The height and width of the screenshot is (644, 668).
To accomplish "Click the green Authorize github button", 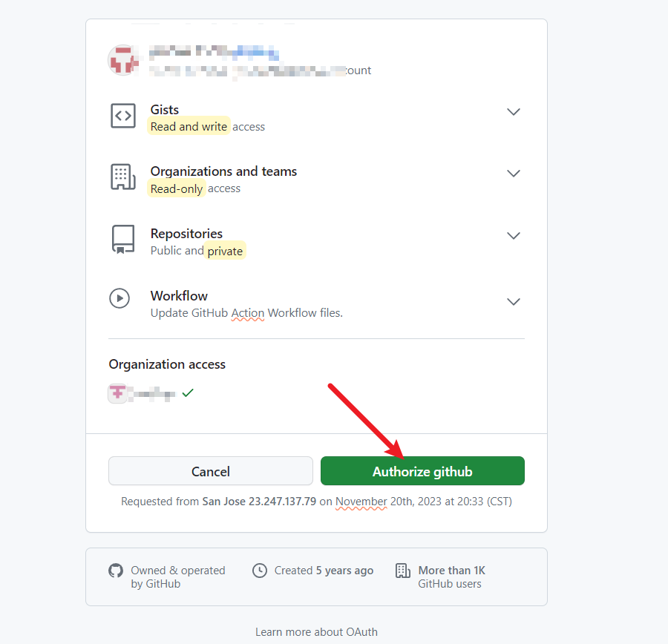I will (x=422, y=471).
